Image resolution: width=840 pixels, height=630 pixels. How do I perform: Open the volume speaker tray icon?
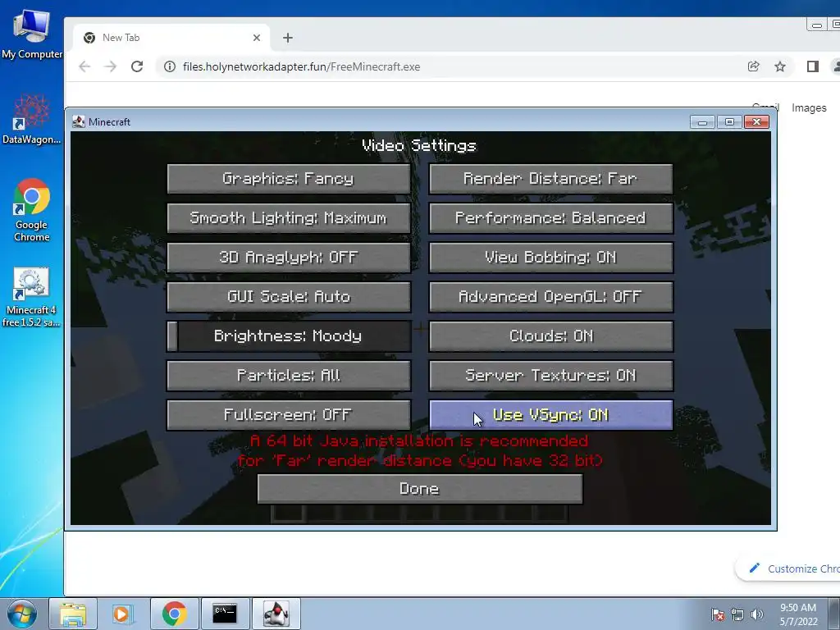coord(756,614)
